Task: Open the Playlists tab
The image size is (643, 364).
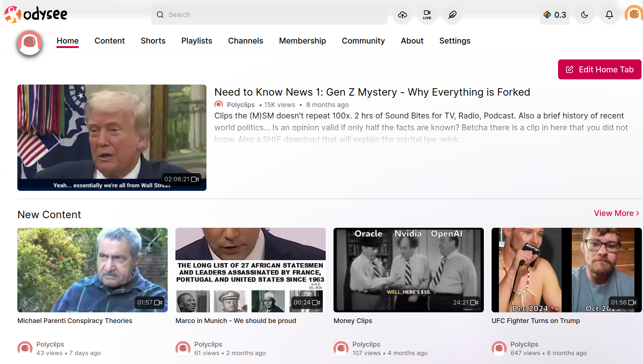Action: [x=196, y=41]
